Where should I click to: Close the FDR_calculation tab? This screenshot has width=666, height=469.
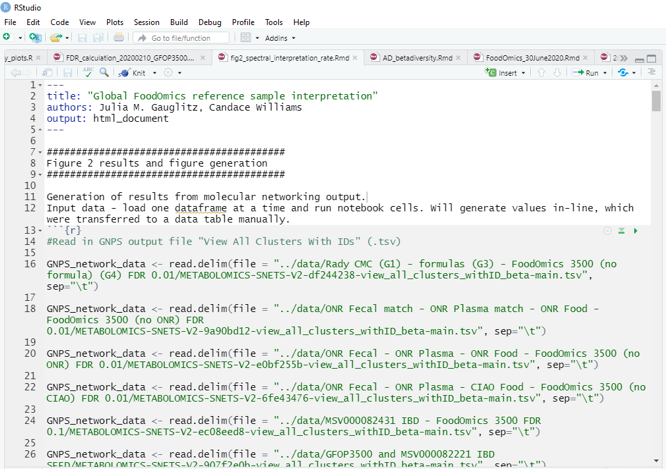point(203,58)
